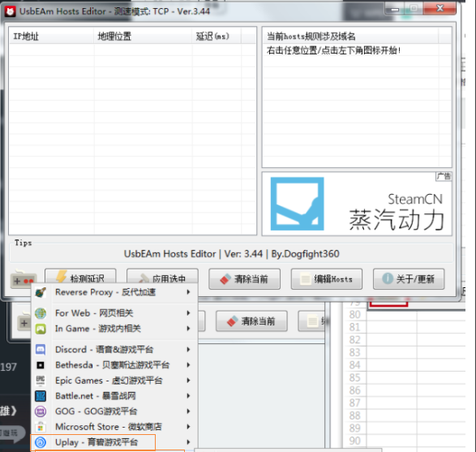Click the 当前hosts规则涉及域名 column header
The width and height of the screenshot is (476, 452).
351,37
